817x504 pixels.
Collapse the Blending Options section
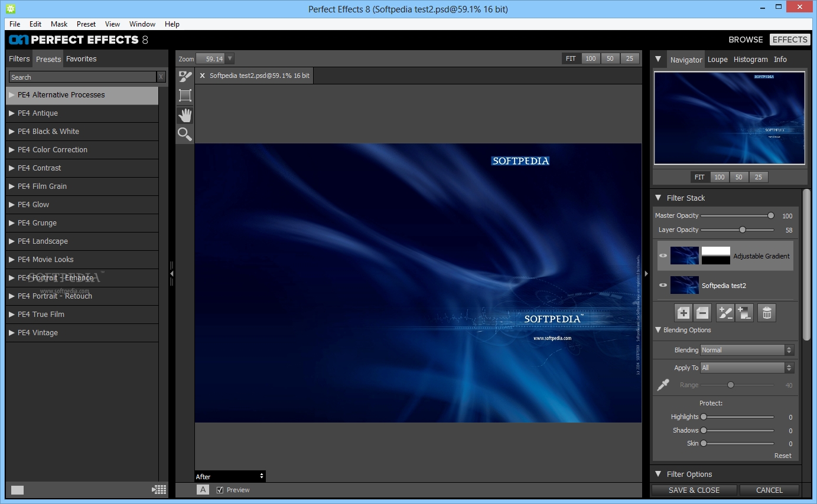click(658, 330)
